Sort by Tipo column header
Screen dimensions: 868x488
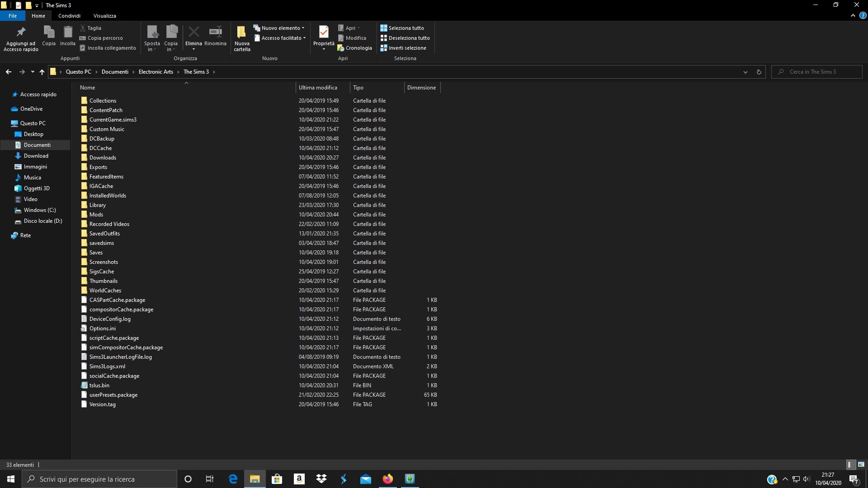coord(377,88)
